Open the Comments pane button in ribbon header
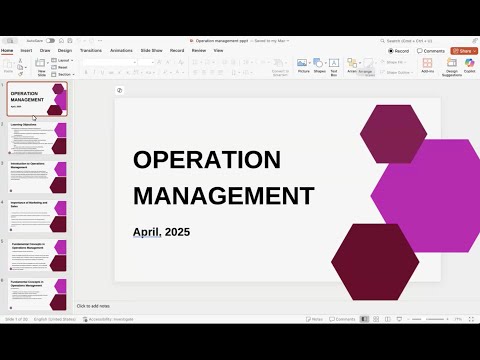This screenshot has width=480, height=360. [431, 51]
